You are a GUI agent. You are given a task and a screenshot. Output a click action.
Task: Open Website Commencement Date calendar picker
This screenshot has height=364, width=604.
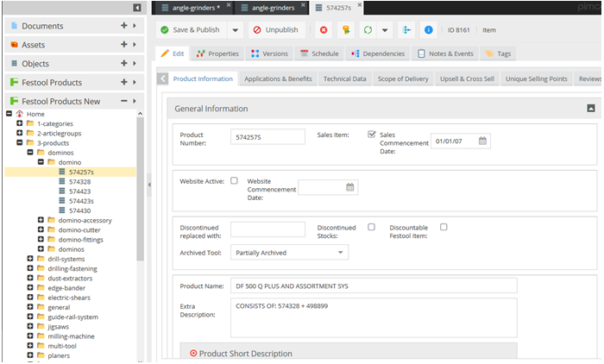(349, 187)
